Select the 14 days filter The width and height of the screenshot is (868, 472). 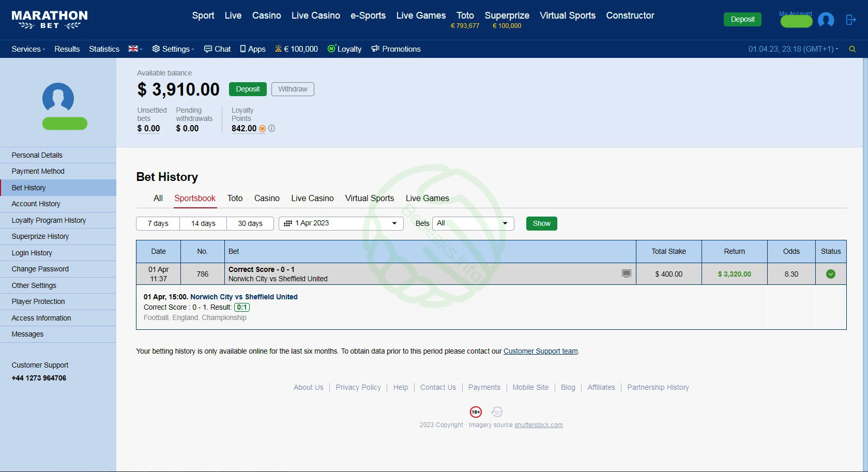pos(203,223)
